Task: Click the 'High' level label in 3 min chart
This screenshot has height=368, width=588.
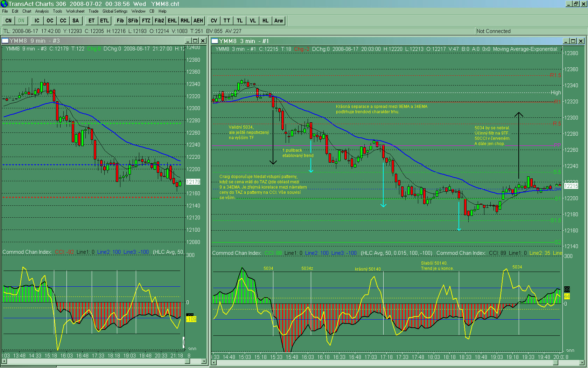Action: point(556,93)
